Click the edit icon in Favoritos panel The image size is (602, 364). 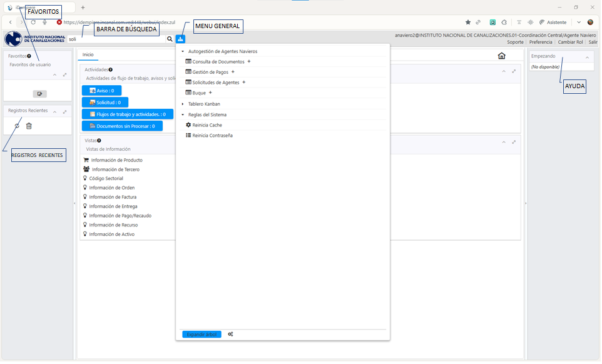point(39,94)
